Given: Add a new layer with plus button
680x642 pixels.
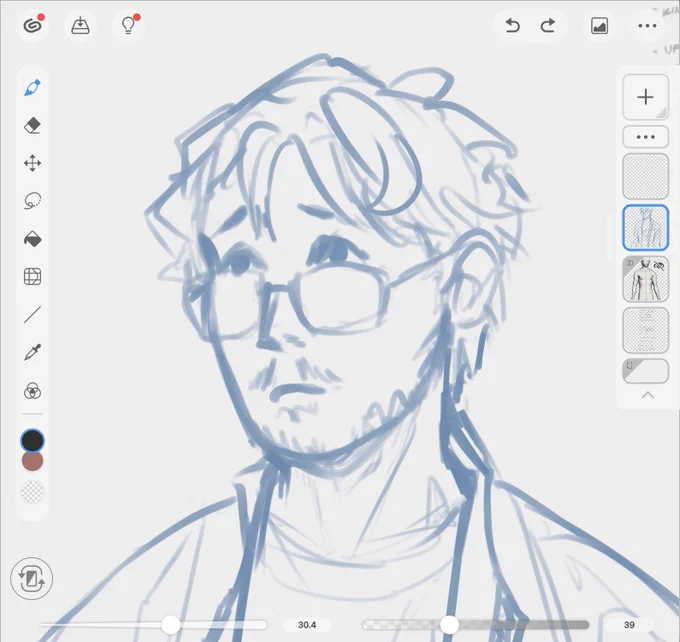Looking at the screenshot, I should coord(646,97).
